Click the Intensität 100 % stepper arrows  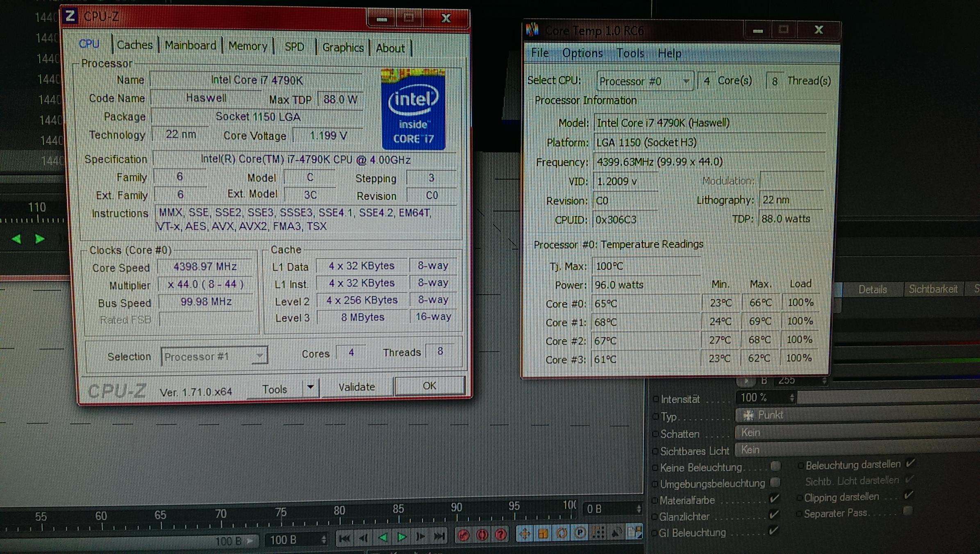(792, 397)
